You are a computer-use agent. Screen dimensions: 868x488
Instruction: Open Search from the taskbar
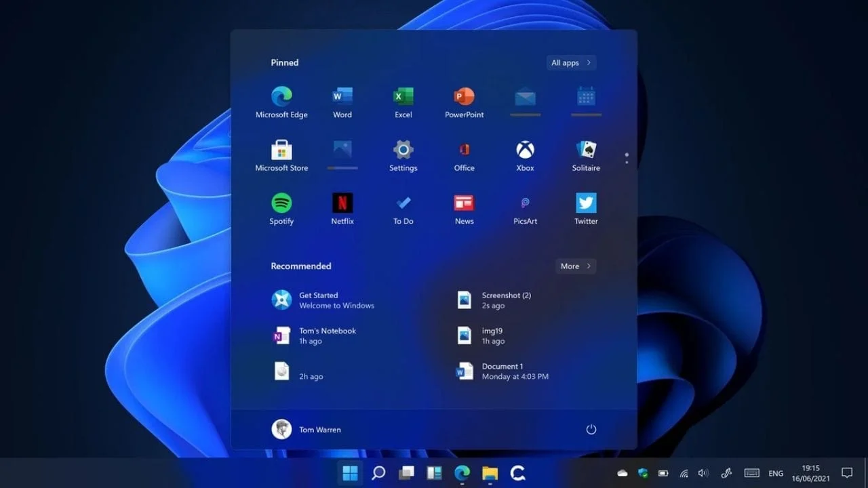click(x=378, y=473)
